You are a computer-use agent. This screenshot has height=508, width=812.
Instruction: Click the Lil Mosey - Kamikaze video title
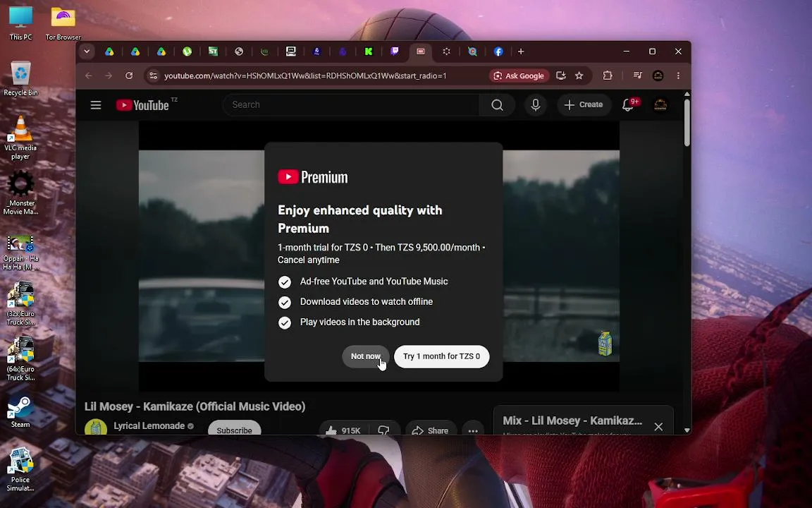click(x=195, y=406)
